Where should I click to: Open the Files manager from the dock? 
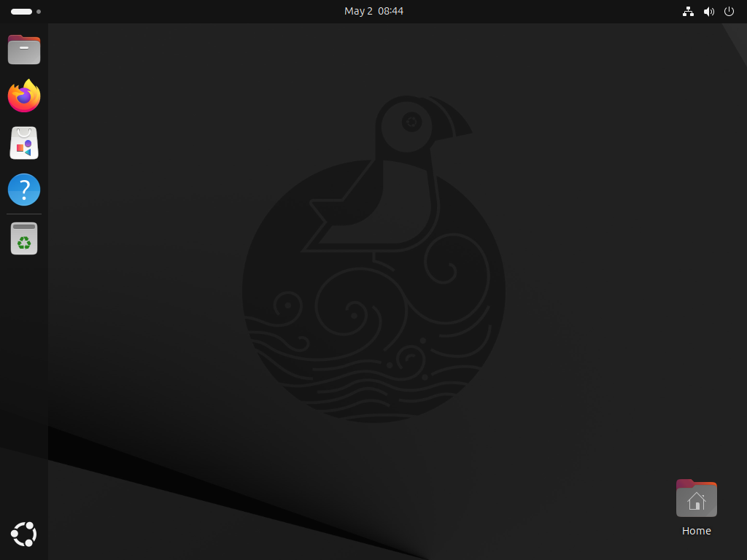pyautogui.click(x=24, y=50)
